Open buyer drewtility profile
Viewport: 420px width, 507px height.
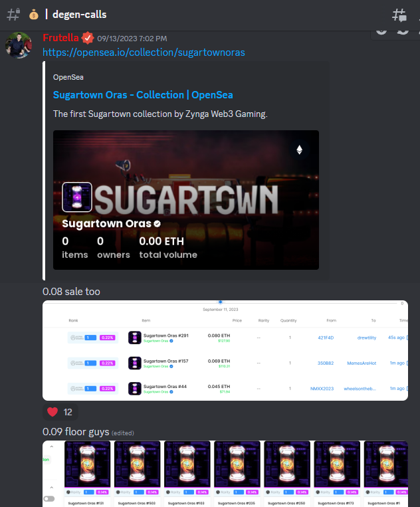(367, 338)
